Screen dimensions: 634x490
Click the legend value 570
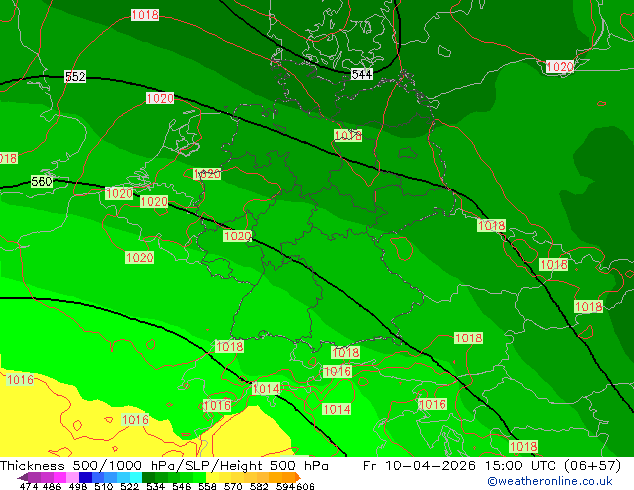233,486
